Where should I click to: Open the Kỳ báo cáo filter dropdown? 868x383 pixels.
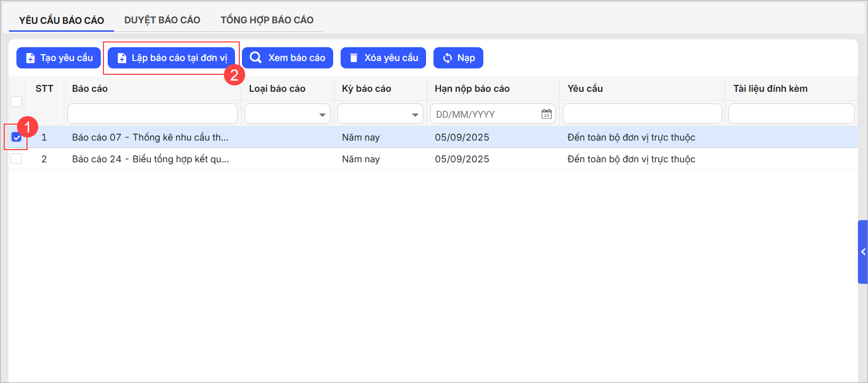(380, 114)
